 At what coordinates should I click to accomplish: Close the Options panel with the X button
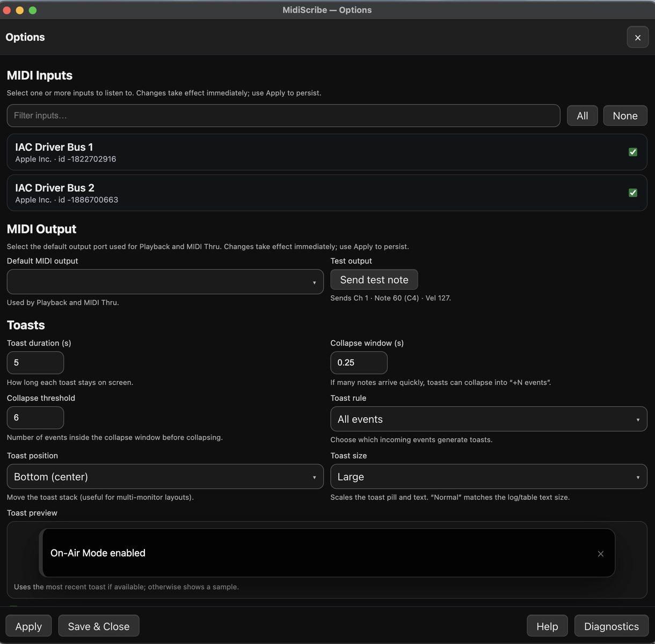click(x=637, y=37)
